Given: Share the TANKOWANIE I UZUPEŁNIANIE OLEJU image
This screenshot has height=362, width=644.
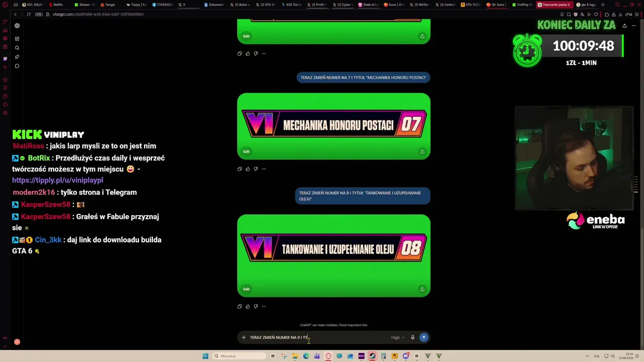Looking at the screenshot, I should [422, 289].
